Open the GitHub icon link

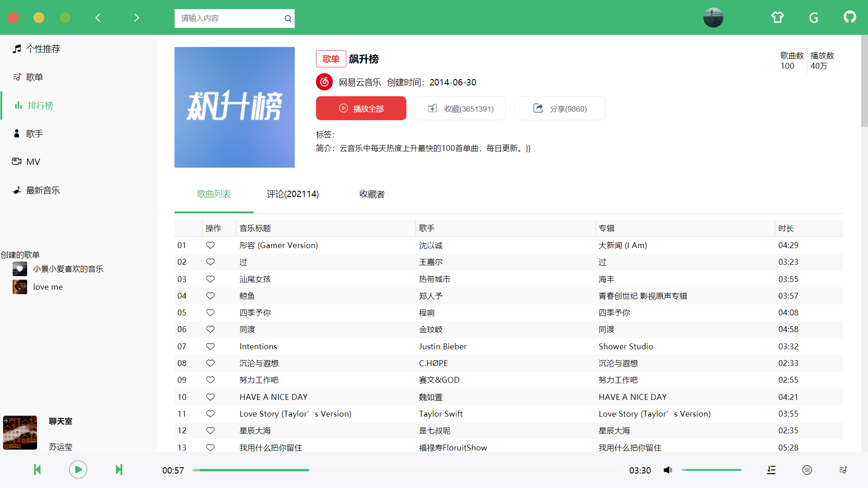point(849,17)
